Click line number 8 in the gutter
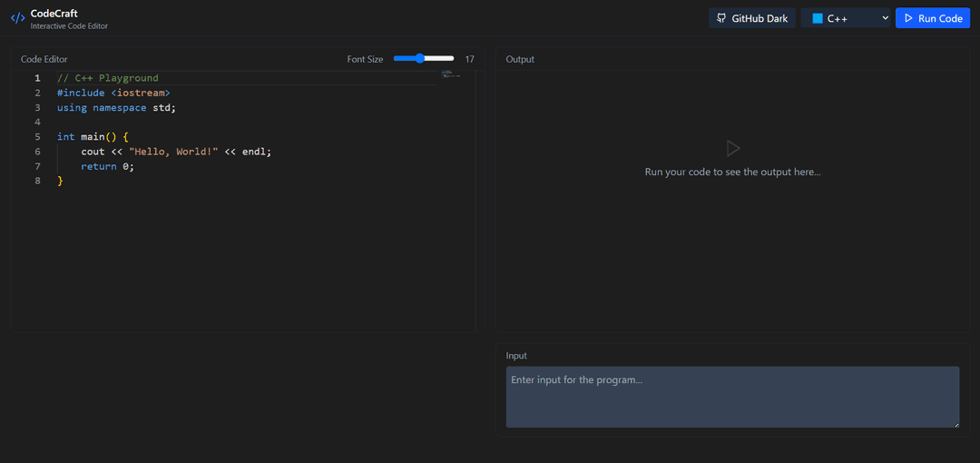Screen dimensions: 980x463 click(x=37, y=181)
